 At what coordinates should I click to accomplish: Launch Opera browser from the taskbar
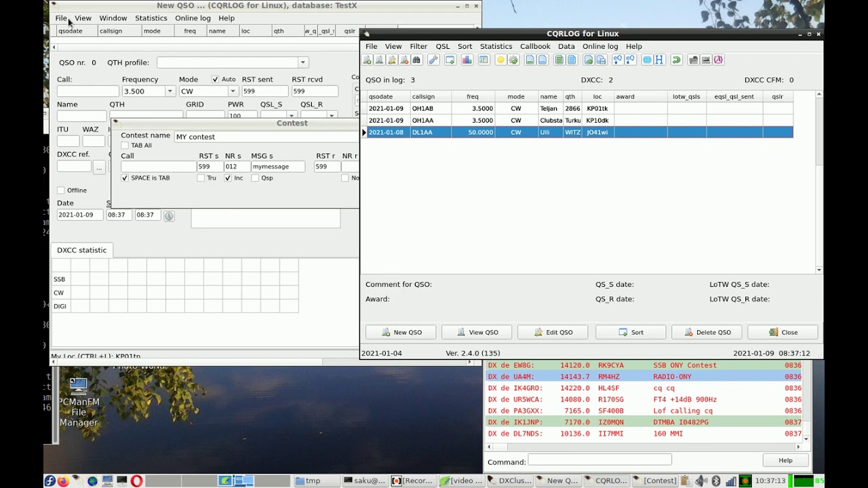tap(136, 481)
